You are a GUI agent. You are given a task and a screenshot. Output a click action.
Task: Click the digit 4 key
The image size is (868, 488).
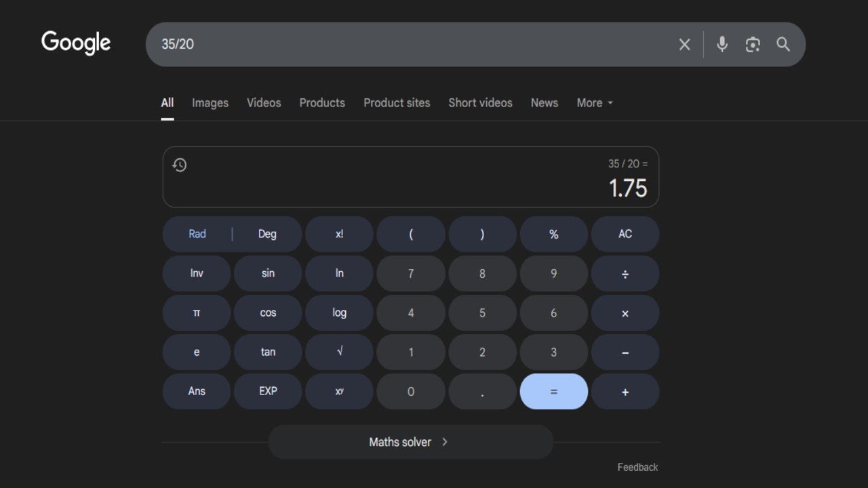point(411,312)
